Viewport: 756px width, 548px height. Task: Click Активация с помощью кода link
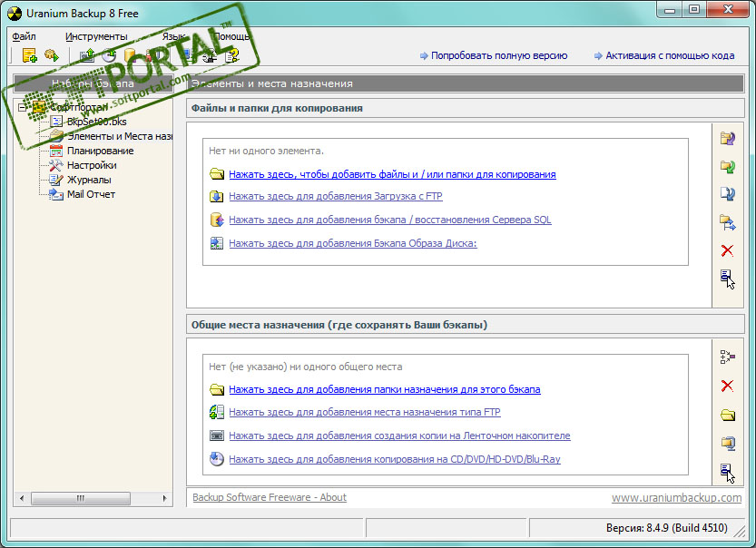(x=670, y=55)
